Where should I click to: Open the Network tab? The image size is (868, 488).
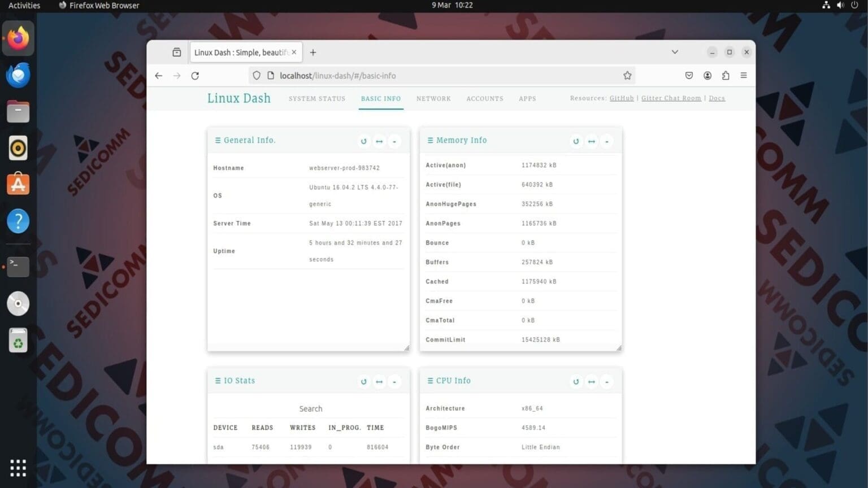433,99
